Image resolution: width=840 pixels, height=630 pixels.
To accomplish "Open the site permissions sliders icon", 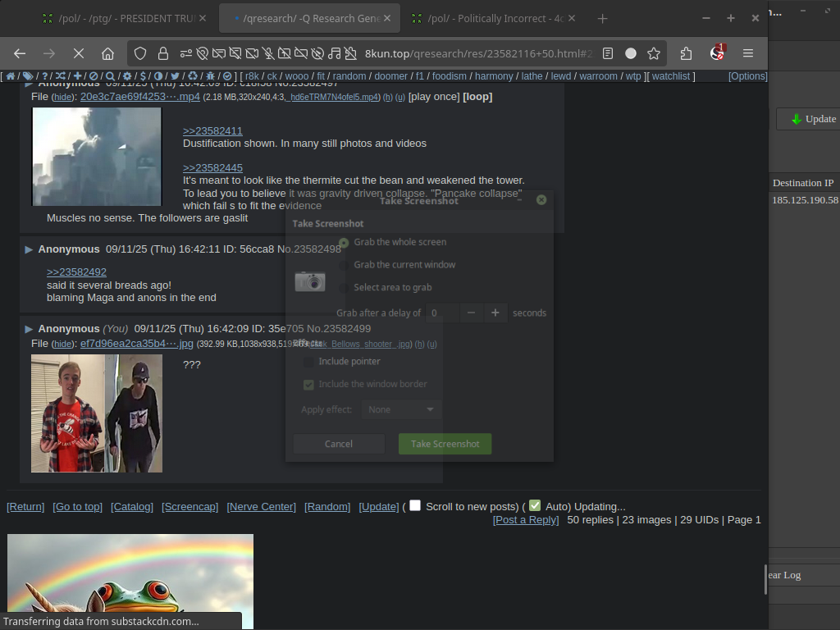I will click(x=186, y=53).
